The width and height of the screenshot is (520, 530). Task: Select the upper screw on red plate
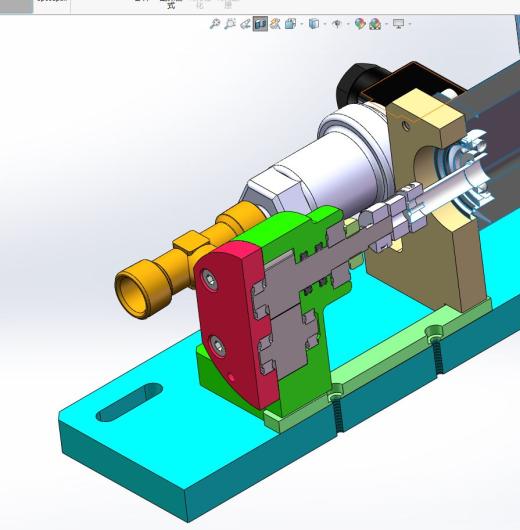pyautogui.click(x=209, y=280)
